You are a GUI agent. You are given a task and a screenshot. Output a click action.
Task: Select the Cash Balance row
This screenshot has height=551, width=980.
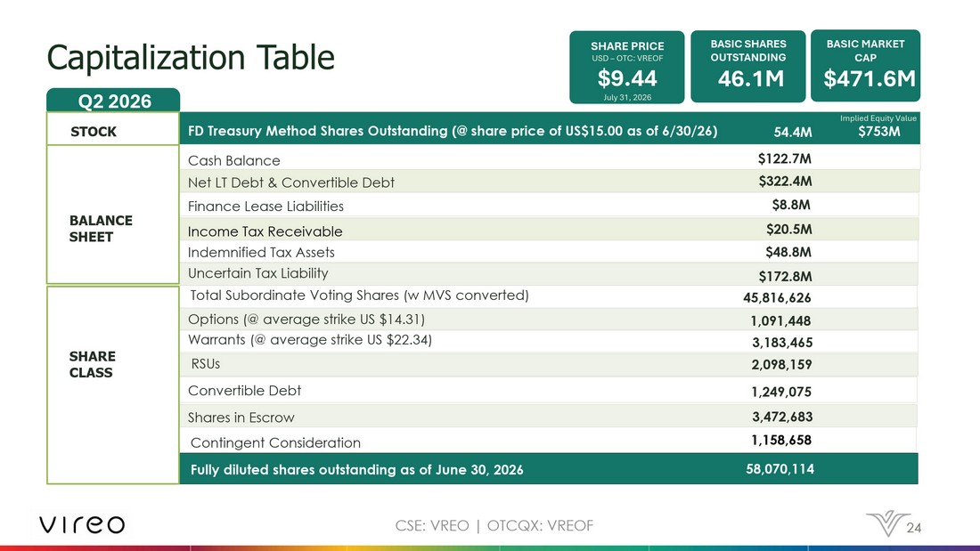pyautogui.click(x=550, y=158)
